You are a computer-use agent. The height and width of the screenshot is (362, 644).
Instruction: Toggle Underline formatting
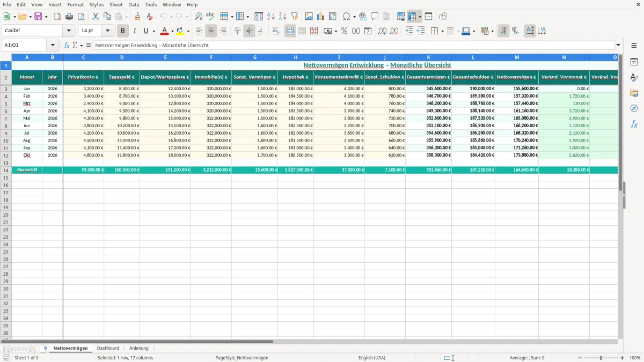[145, 31]
